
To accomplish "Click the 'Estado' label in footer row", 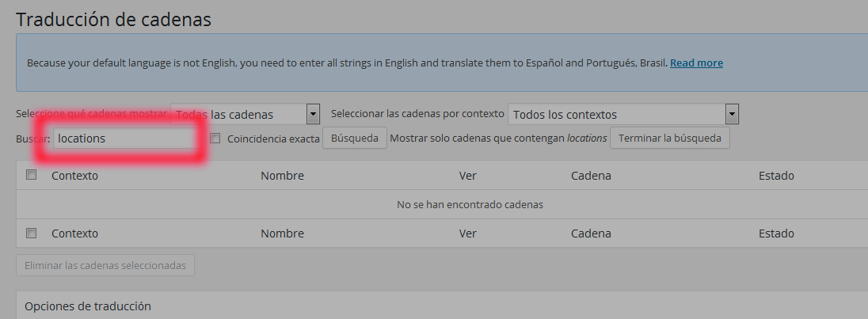I will click(x=776, y=234).
